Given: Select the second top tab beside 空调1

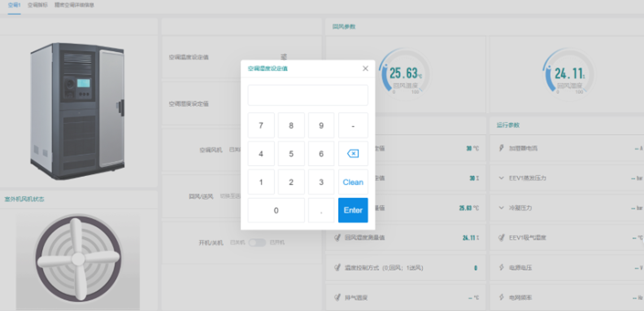Looking at the screenshot, I should [37, 5].
